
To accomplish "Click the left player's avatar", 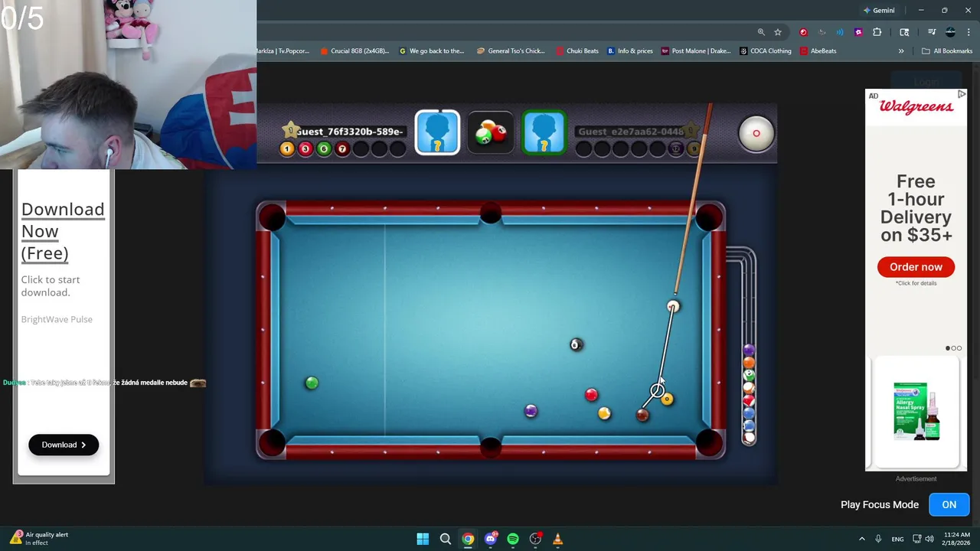I will (x=437, y=132).
